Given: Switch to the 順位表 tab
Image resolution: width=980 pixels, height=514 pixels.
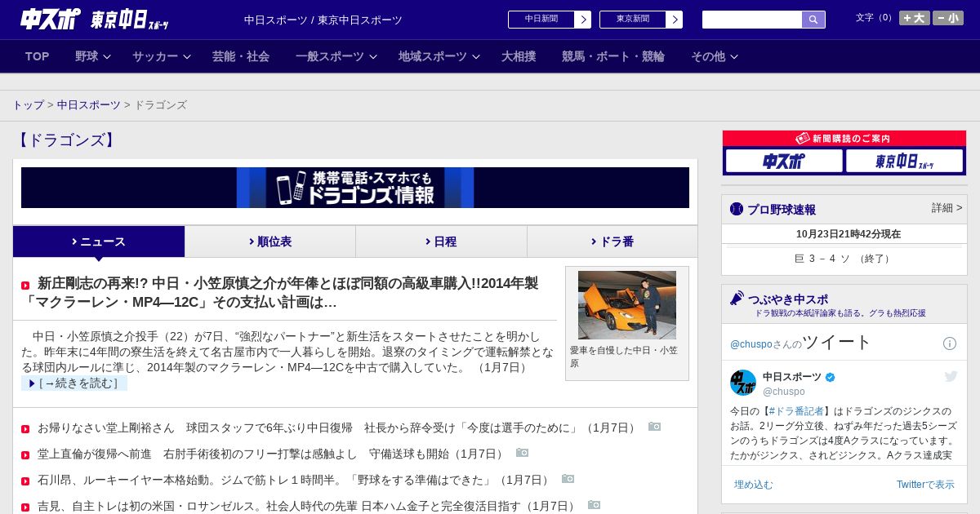Looking at the screenshot, I should point(270,241).
